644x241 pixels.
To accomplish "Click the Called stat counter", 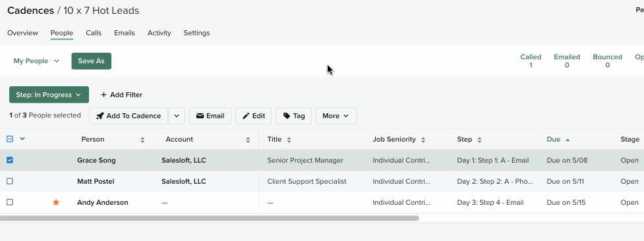I will (x=531, y=61).
